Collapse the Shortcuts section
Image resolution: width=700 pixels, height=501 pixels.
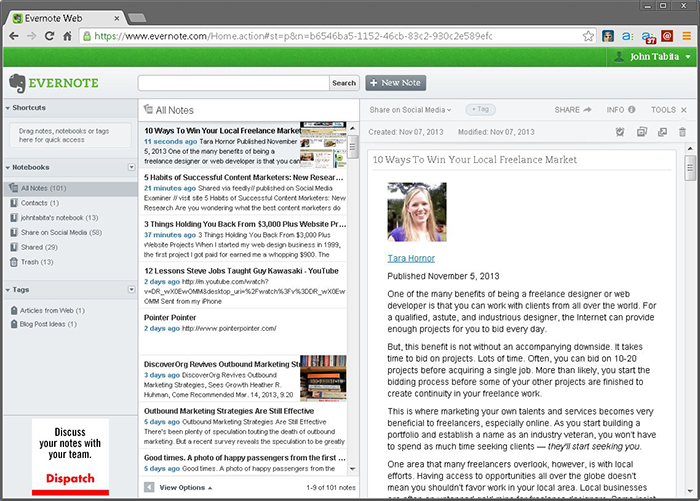9,107
